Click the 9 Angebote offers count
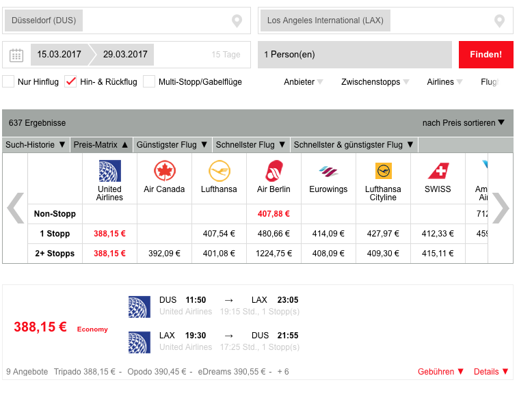532x393 pixels. [x=27, y=372]
